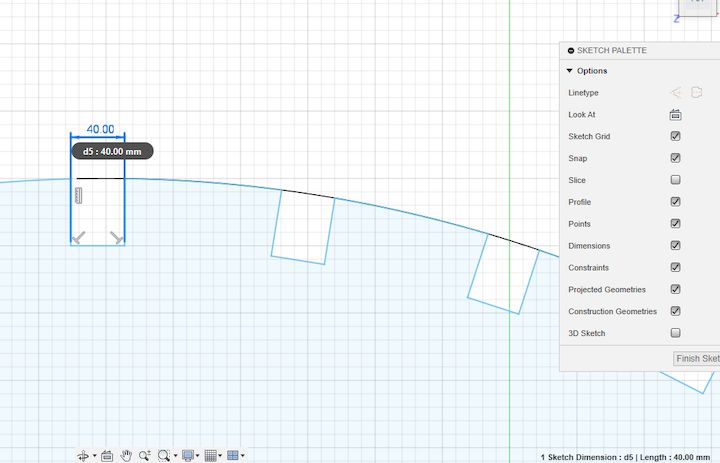Enable the Slice checkbox
Viewport: 720px width, 463px height.
pos(675,180)
